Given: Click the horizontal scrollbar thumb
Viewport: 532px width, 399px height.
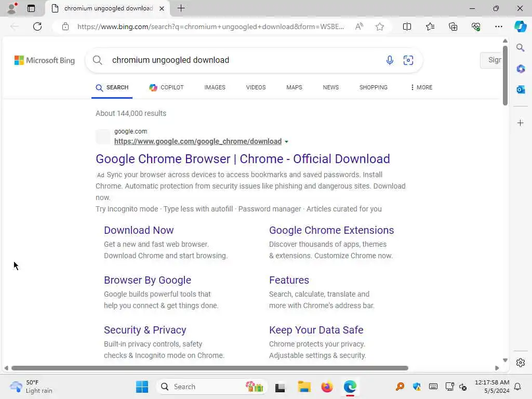Looking at the screenshot, I should (x=210, y=368).
